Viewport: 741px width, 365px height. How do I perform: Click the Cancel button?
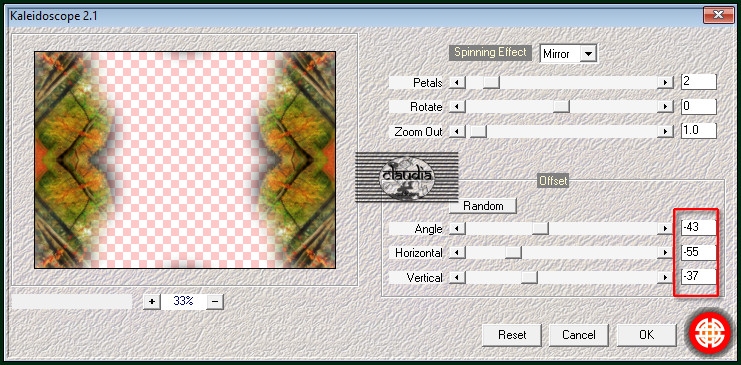pos(578,335)
